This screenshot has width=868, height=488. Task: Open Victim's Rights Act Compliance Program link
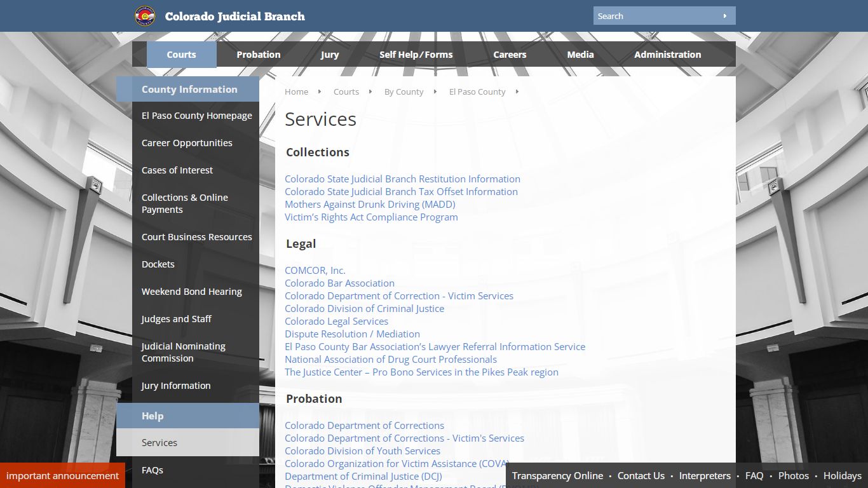click(x=371, y=217)
